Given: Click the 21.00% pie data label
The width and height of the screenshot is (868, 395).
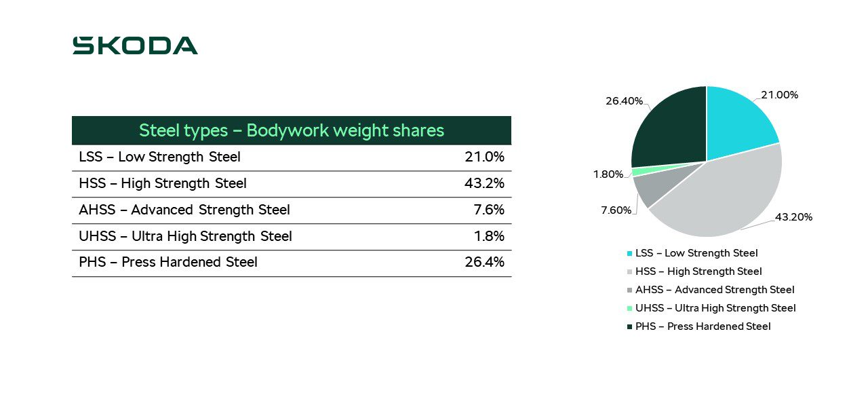Looking at the screenshot, I should [x=779, y=95].
